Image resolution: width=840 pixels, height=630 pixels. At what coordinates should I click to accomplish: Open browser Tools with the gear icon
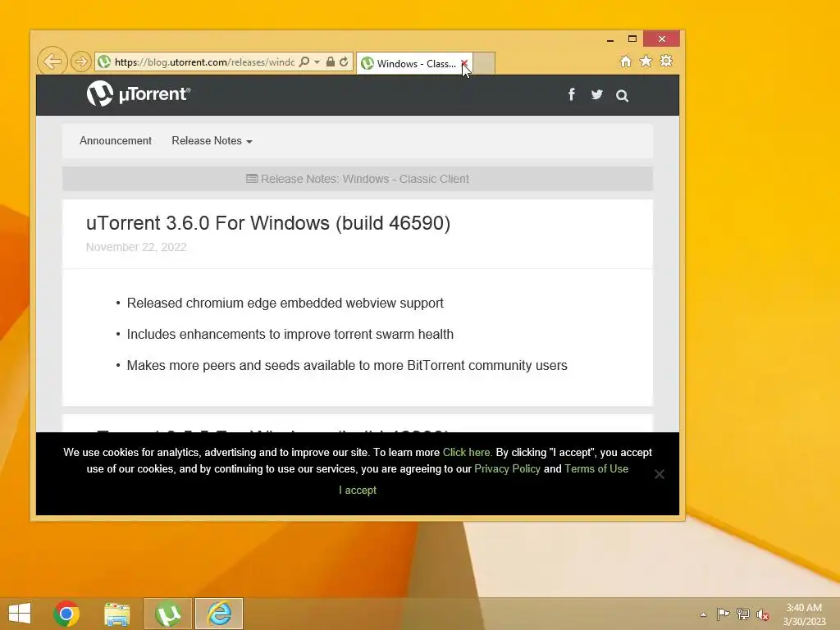(666, 61)
